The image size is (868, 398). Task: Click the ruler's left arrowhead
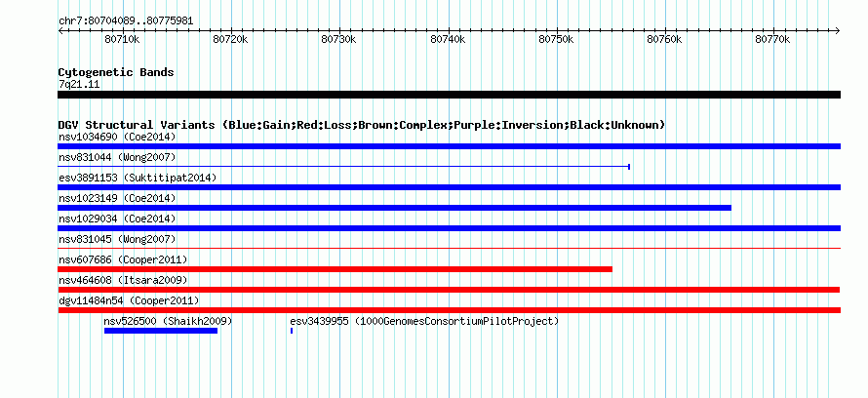(x=60, y=31)
